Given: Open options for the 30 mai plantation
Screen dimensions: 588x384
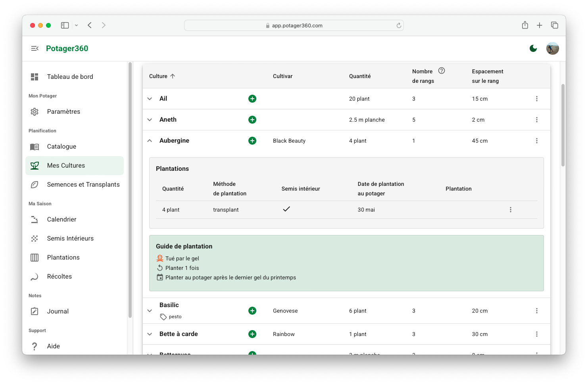Looking at the screenshot, I should [x=510, y=210].
